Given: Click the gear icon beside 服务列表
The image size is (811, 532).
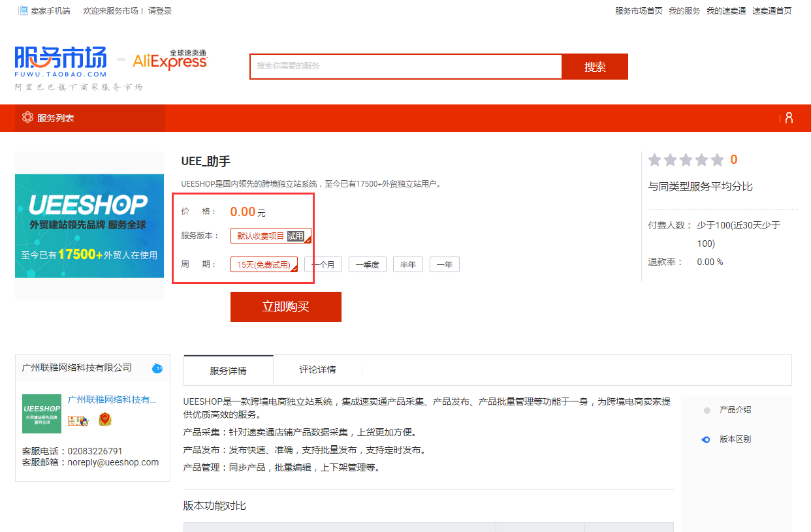Looking at the screenshot, I should [x=27, y=117].
